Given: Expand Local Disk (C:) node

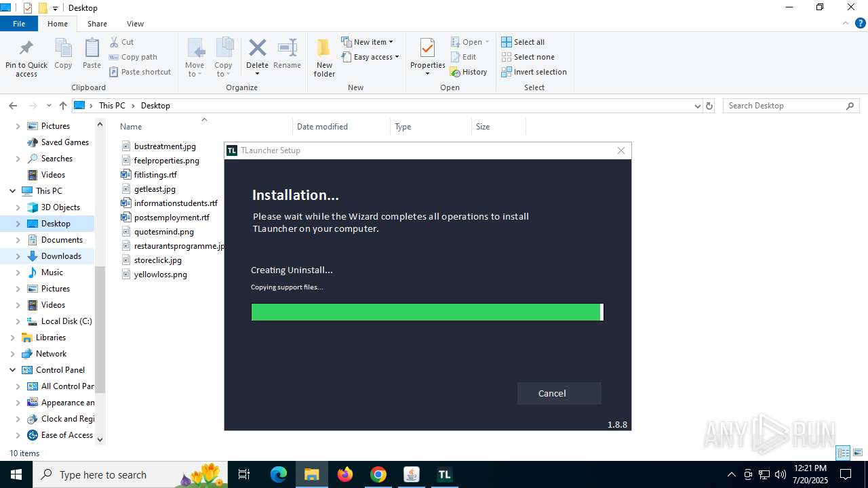Looking at the screenshot, I should [x=18, y=321].
